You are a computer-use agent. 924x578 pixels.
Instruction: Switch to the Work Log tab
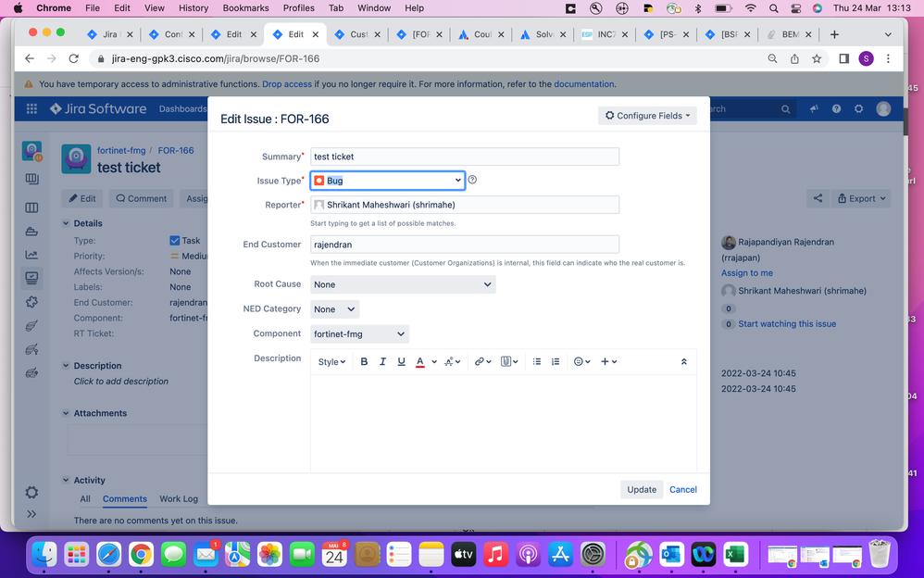tap(179, 499)
